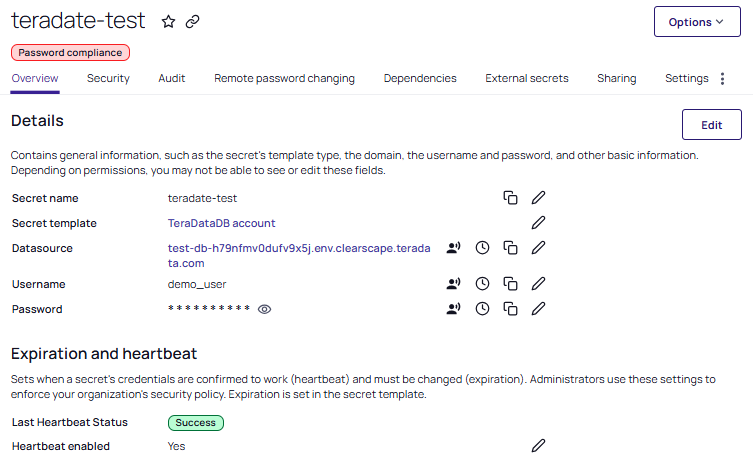
Task: Open the TeraDataDB account template link
Action: [x=221, y=223]
